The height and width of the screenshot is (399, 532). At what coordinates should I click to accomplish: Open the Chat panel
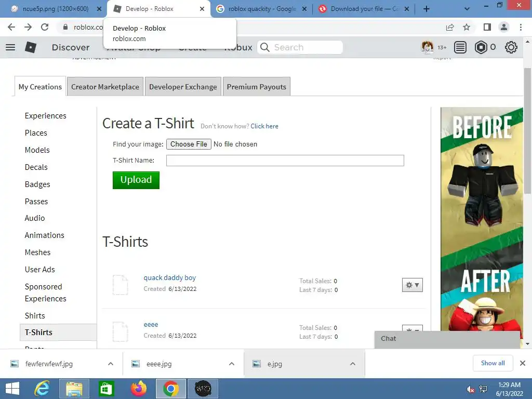point(447,339)
